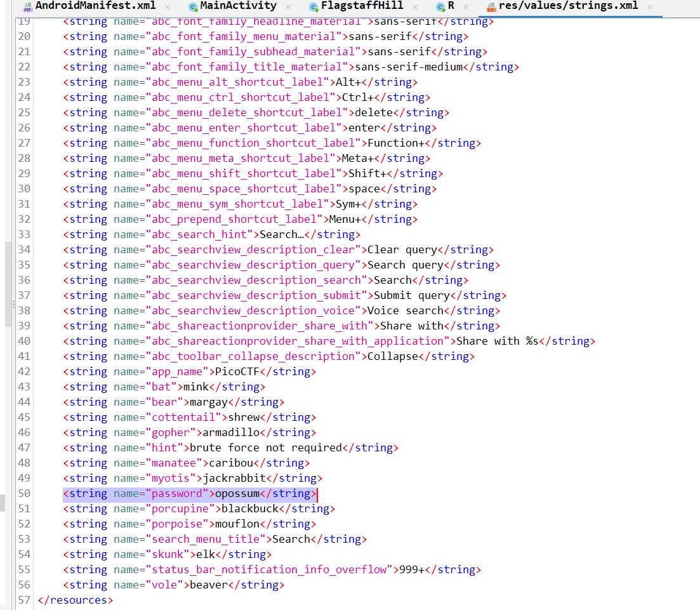Close the AndroidManifest.xml tab
The height and width of the screenshot is (610, 700).
pos(168,6)
